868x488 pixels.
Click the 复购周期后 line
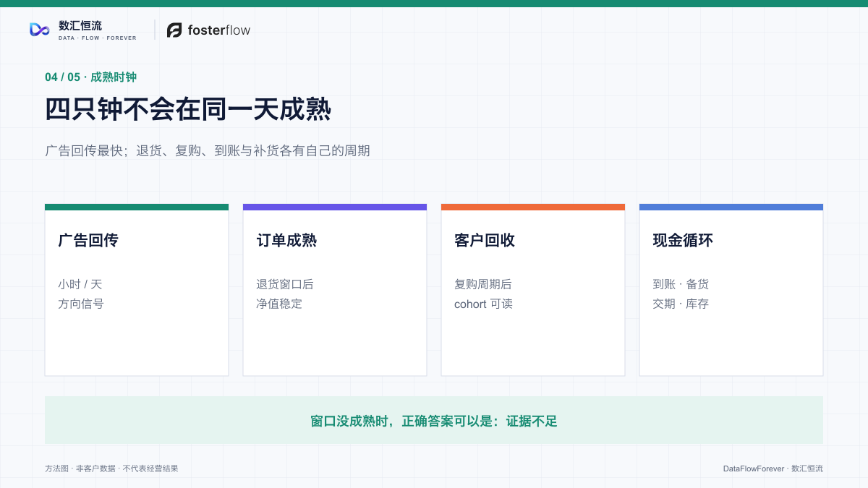(x=483, y=284)
